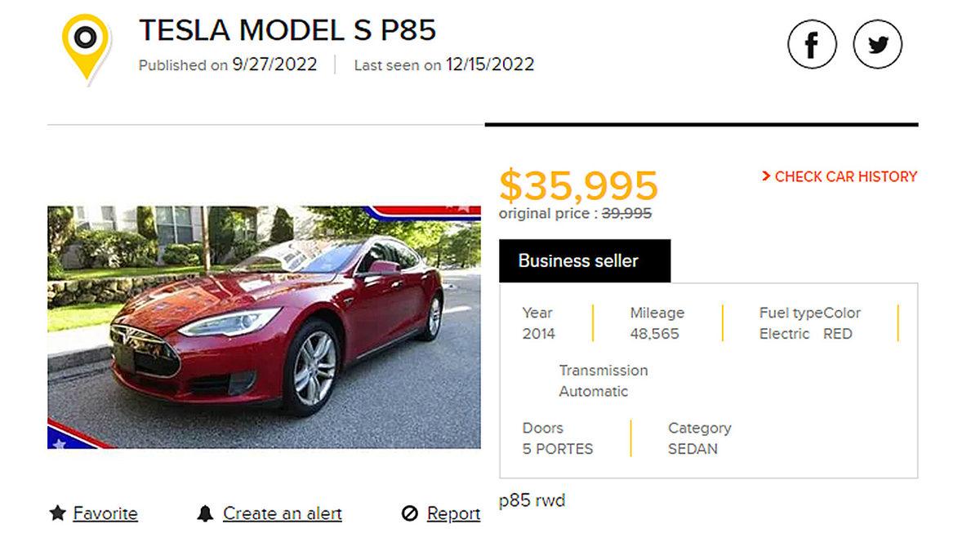This screenshot has height=551, width=980.
Task: Click the alert bell icon
Action: click(x=205, y=513)
